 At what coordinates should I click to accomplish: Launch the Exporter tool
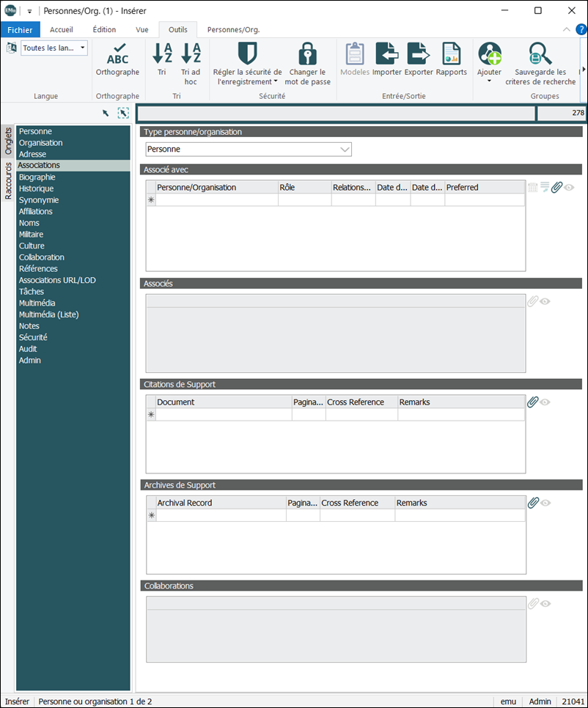coord(419,59)
